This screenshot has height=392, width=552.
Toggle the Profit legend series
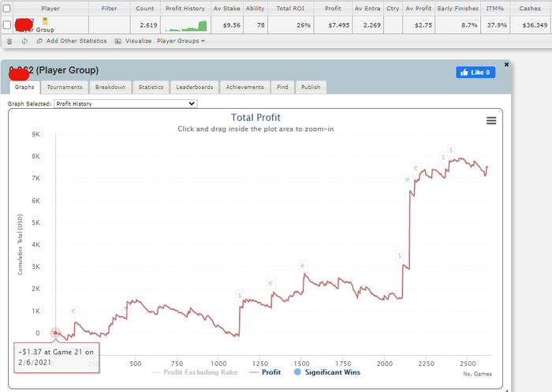click(x=265, y=372)
